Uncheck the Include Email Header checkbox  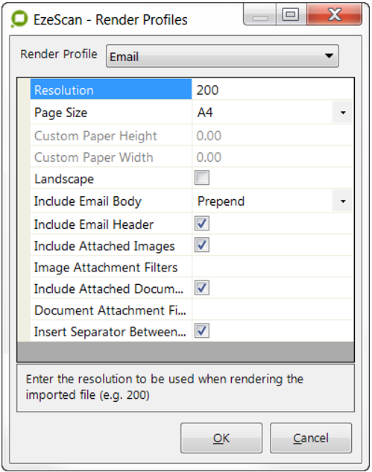pos(202,223)
